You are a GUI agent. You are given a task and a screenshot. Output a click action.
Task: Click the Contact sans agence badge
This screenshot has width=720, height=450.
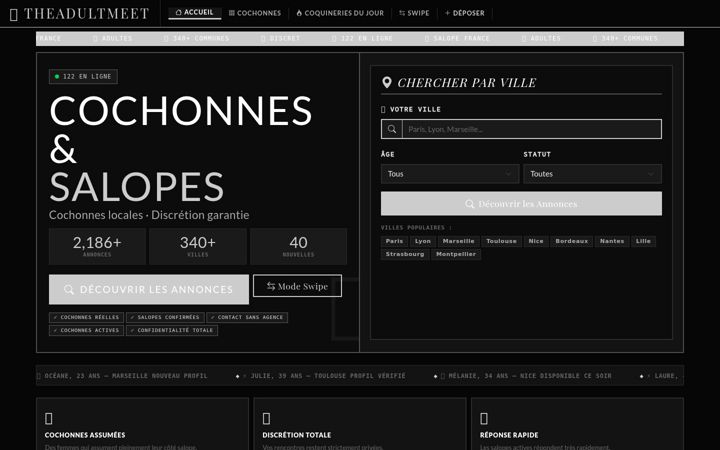tap(247, 317)
